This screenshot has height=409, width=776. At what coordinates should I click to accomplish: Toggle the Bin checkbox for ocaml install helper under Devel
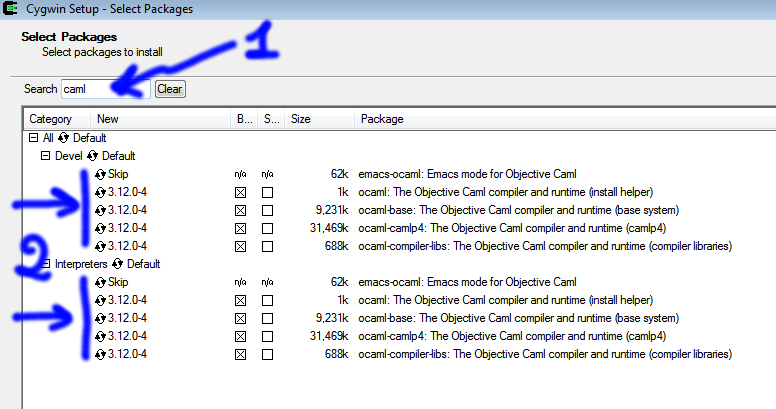tap(241, 193)
